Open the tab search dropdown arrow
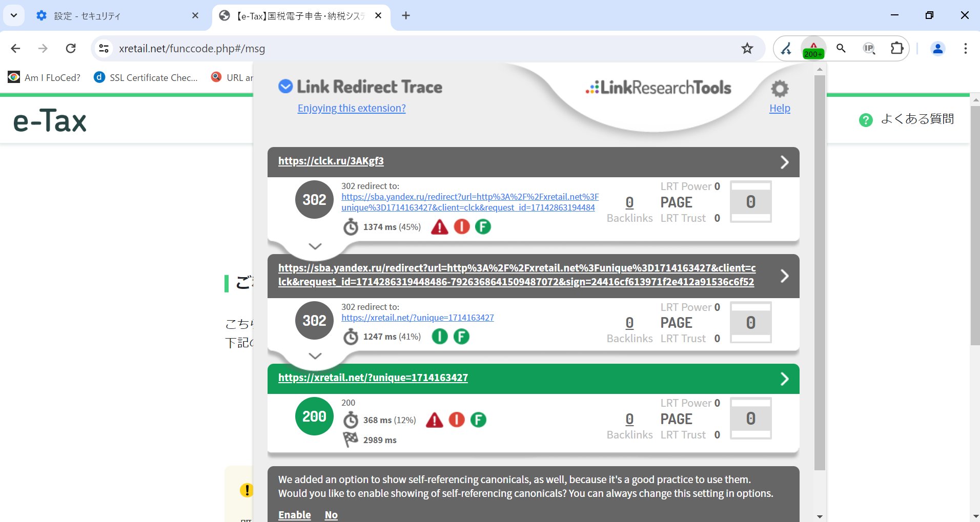The image size is (980, 522). (x=14, y=15)
